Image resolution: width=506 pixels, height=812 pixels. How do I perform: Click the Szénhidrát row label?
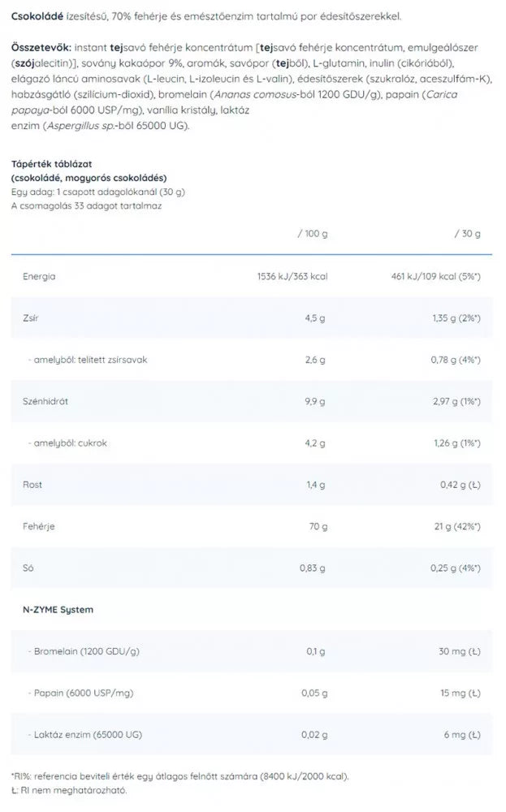pyautogui.click(x=45, y=401)
